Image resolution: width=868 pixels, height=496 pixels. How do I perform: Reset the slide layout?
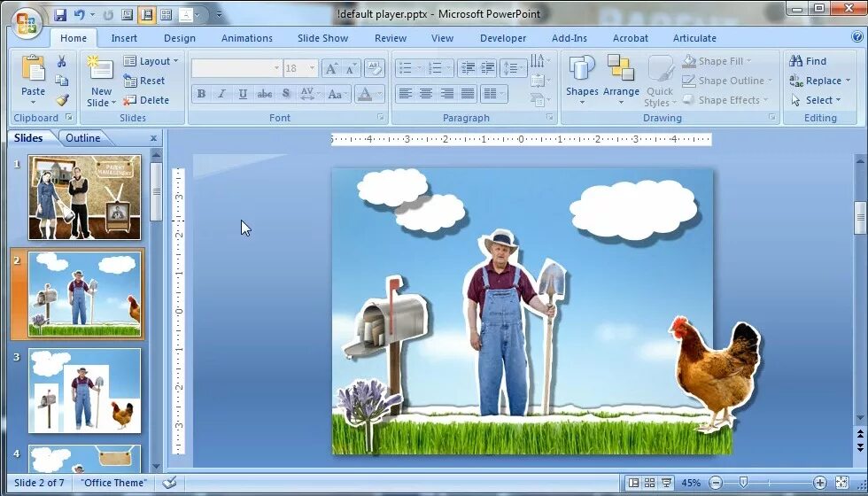coord(144,81)
